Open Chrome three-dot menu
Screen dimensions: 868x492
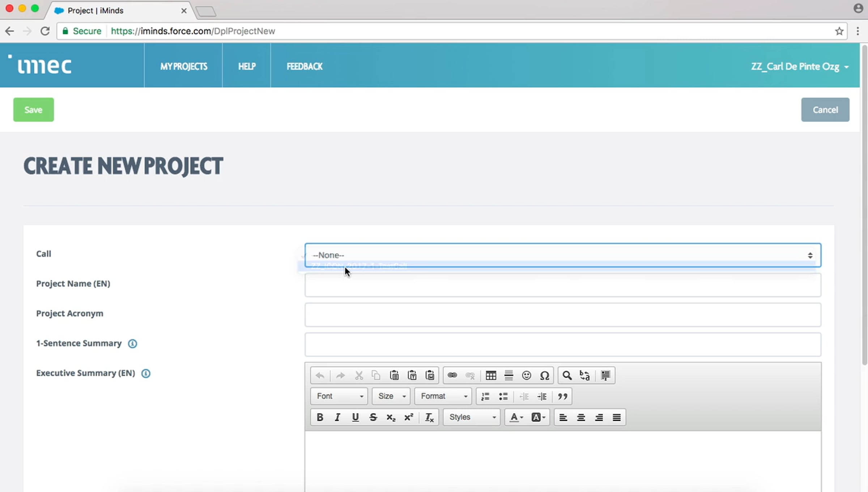pos(858,31)
